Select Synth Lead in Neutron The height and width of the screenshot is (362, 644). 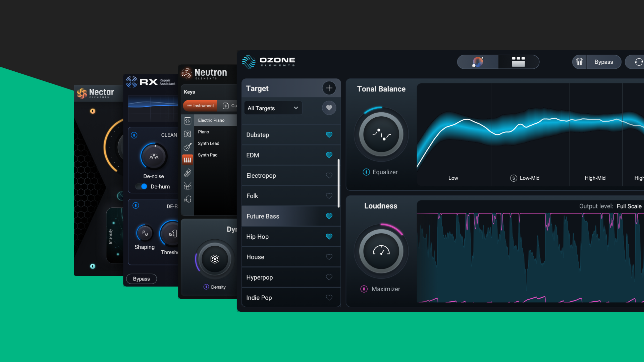(215, 143)
